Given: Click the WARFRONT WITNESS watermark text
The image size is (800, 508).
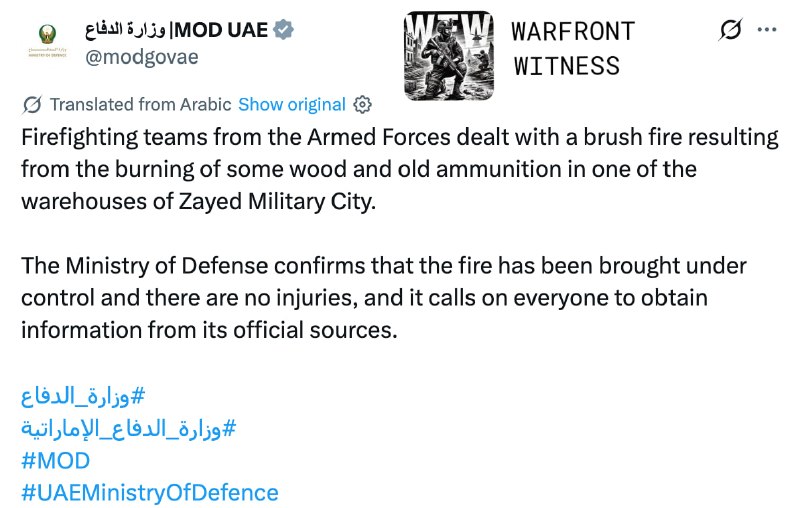Looking at the screenshot, I should [573, 49].
